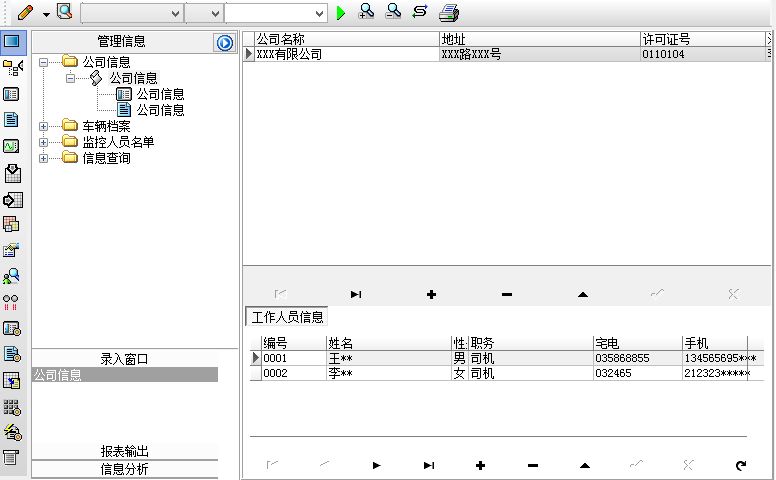The image size is (776, 480).
Task: Click minus delete-record button in lower navigator
Action: (x=533, y=465)
